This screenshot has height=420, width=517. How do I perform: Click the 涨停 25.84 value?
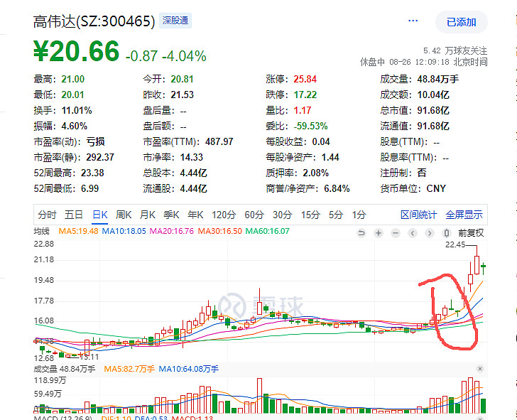(305, 79)
